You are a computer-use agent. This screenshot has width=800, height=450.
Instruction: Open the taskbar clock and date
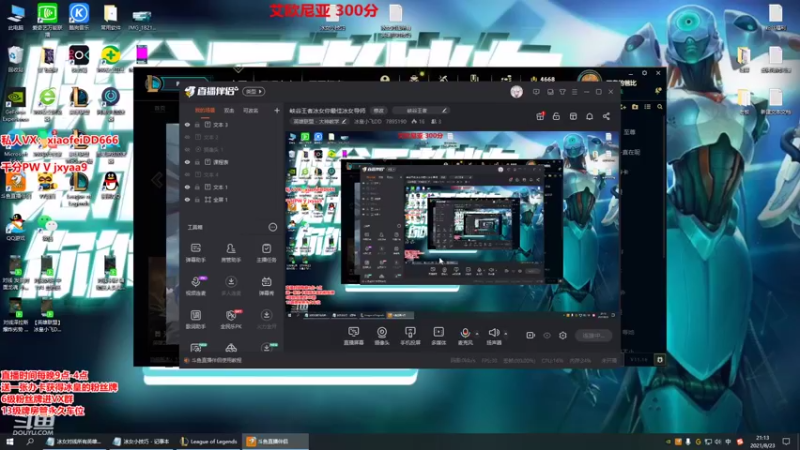[x=762, y=441]
